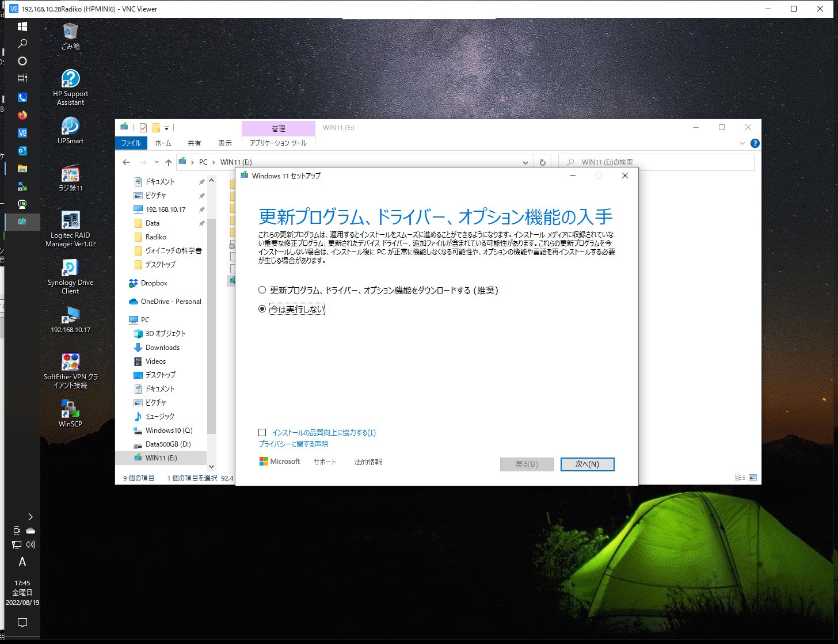Viewport: 838px width, 644px height.
Task: Open VNC Viewer taskbar icon
Action: click(x=22, y=133)
